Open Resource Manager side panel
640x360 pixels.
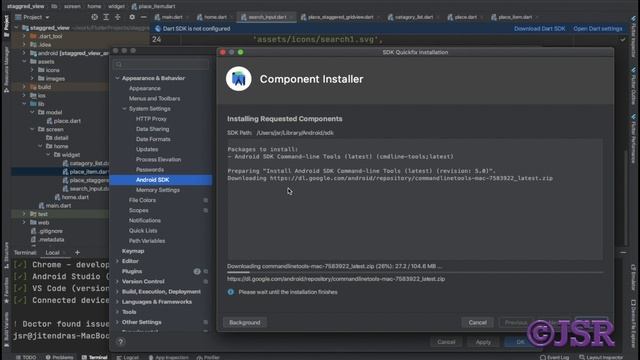click(x=6, y=69)
